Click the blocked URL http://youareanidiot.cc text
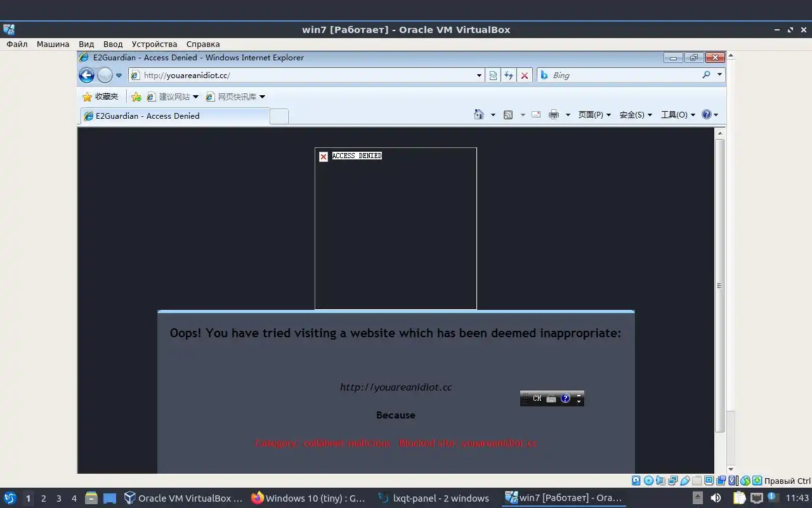The height and width of the screenshot is (508, 812). pyautogui.click(x=396, y=387)
